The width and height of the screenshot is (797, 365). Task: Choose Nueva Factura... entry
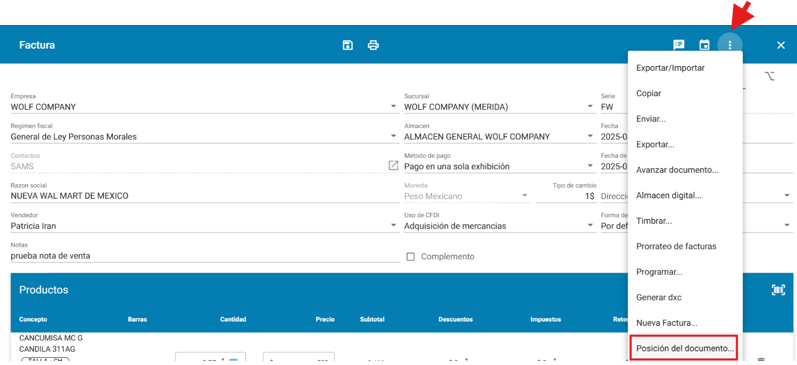[685, 322]
